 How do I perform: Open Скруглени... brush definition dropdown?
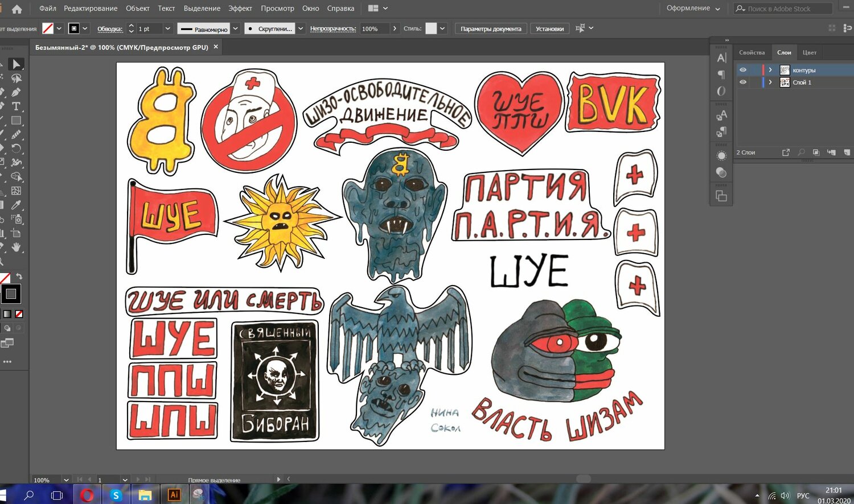pyautogui.click(x=301, y=28)
